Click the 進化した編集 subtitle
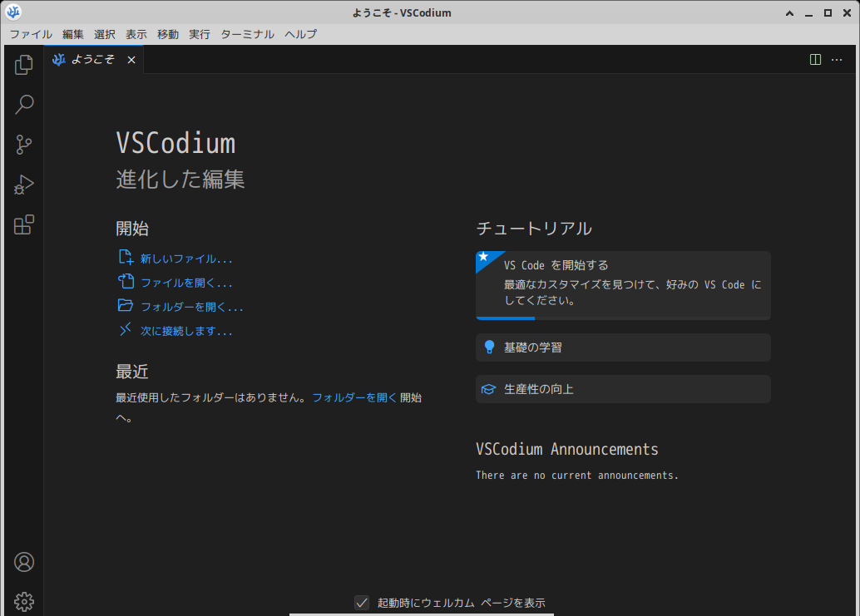This screenshot has height=616, width=860. (x=180, y=180)
